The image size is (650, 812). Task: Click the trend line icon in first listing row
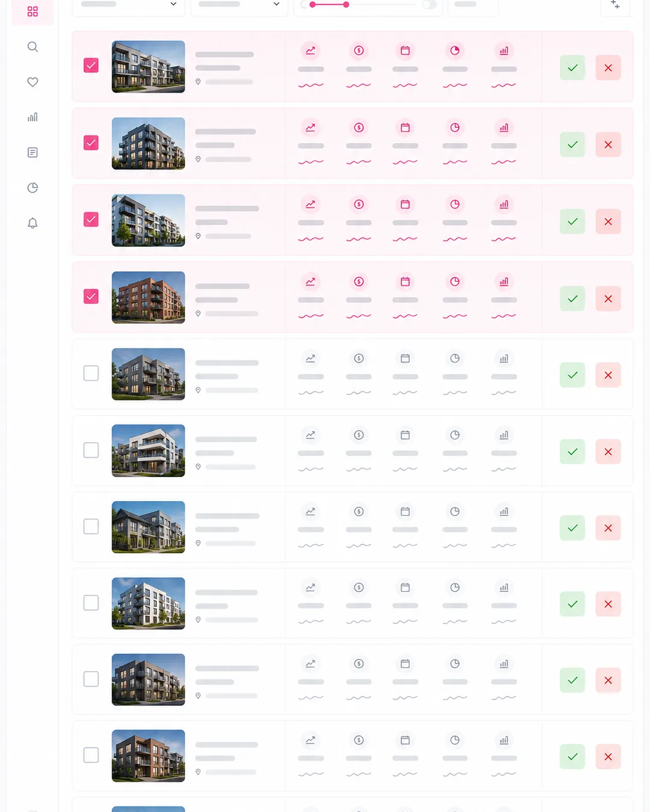(x=311, y=51)
